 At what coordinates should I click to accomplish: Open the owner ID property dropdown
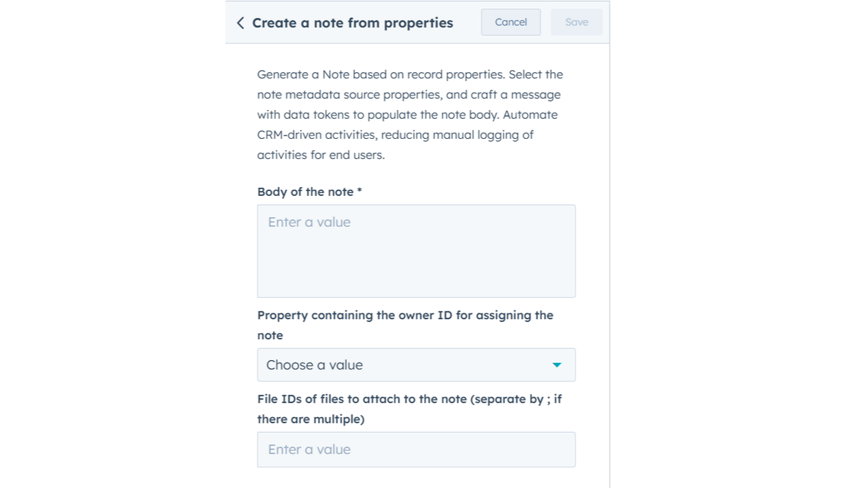[416, 365]
